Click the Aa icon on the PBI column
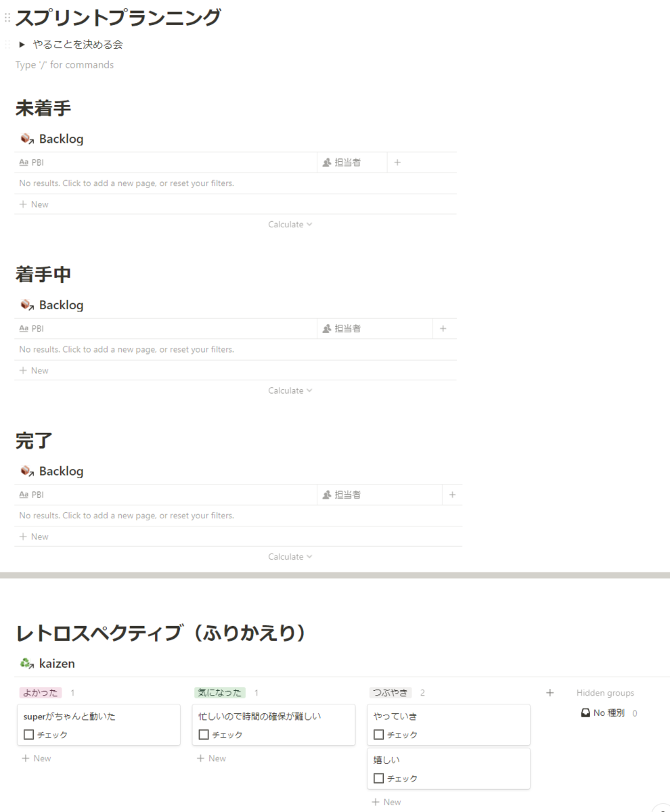 click(x=24, y=162)
